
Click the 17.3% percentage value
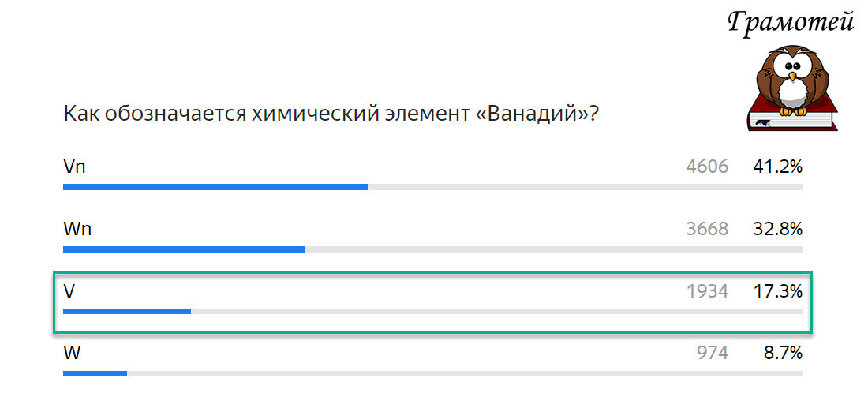pos(778,291)
